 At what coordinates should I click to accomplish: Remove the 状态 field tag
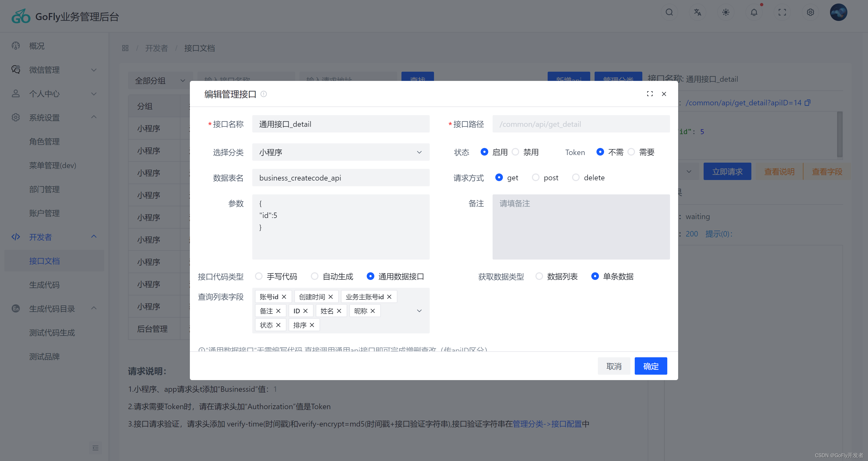click(x=278, y=325)
